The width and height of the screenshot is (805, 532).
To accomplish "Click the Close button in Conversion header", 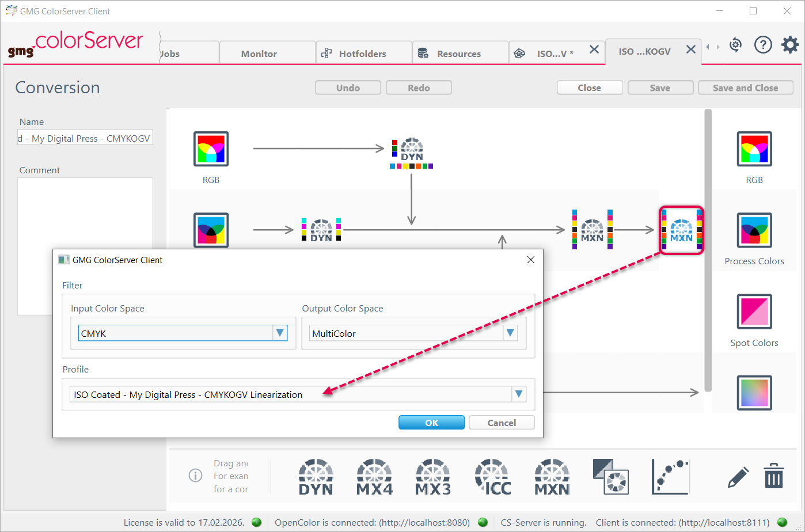I will (x=590, y=88).
